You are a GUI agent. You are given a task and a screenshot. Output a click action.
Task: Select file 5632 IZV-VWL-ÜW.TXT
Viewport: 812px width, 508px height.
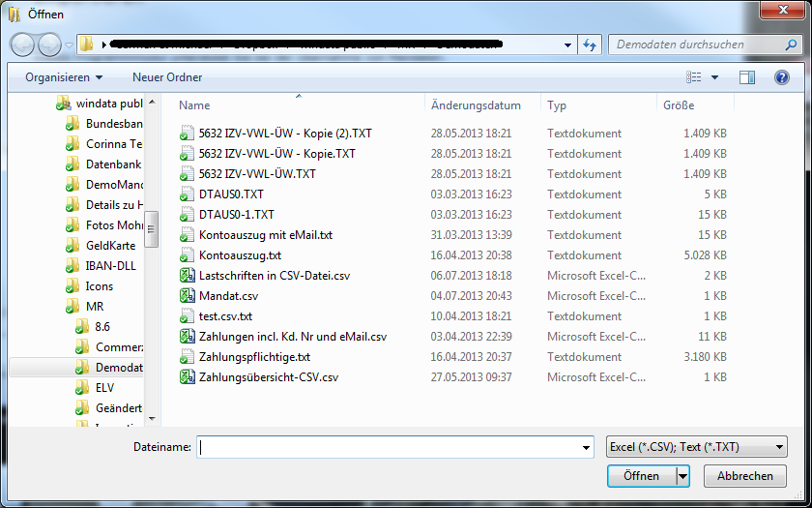pos(257,173)
